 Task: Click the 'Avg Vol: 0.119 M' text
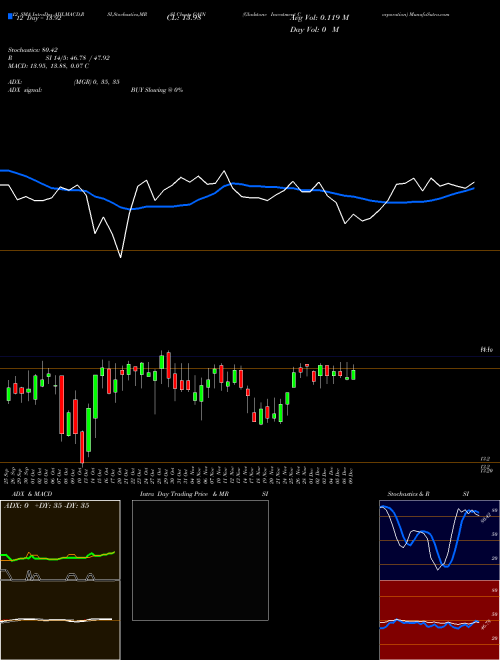coord(319,18)
